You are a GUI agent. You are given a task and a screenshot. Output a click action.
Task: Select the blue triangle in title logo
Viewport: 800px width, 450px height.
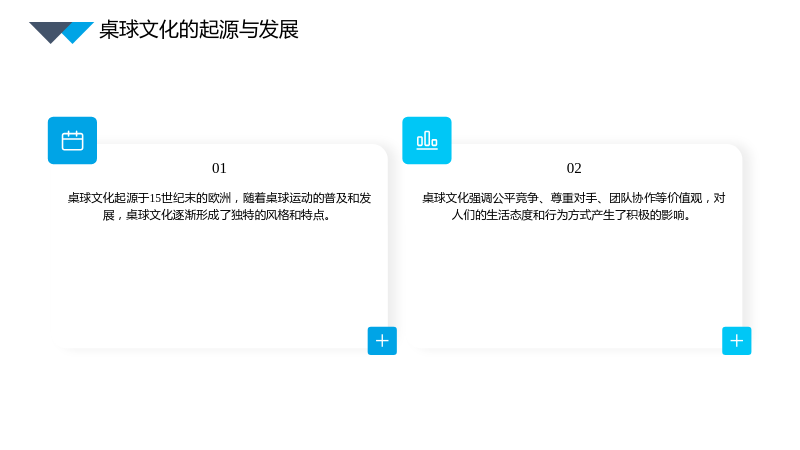(x=78, y=32)
